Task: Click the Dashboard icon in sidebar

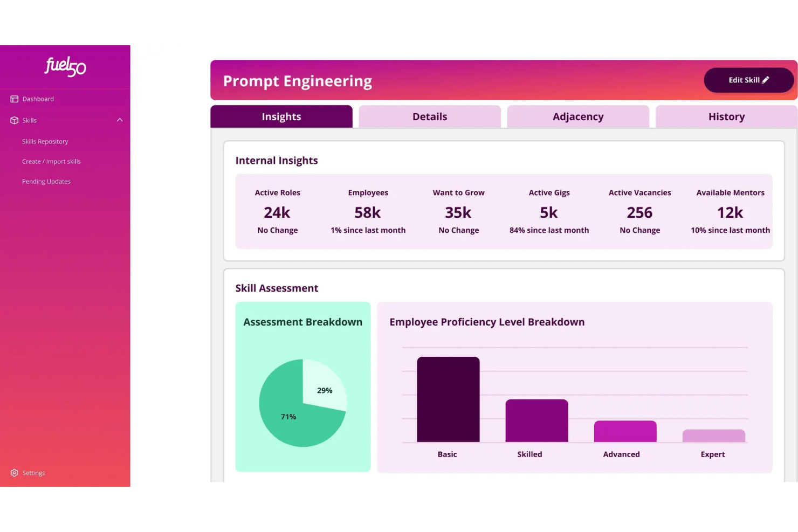Action: (x=15, y=99)
